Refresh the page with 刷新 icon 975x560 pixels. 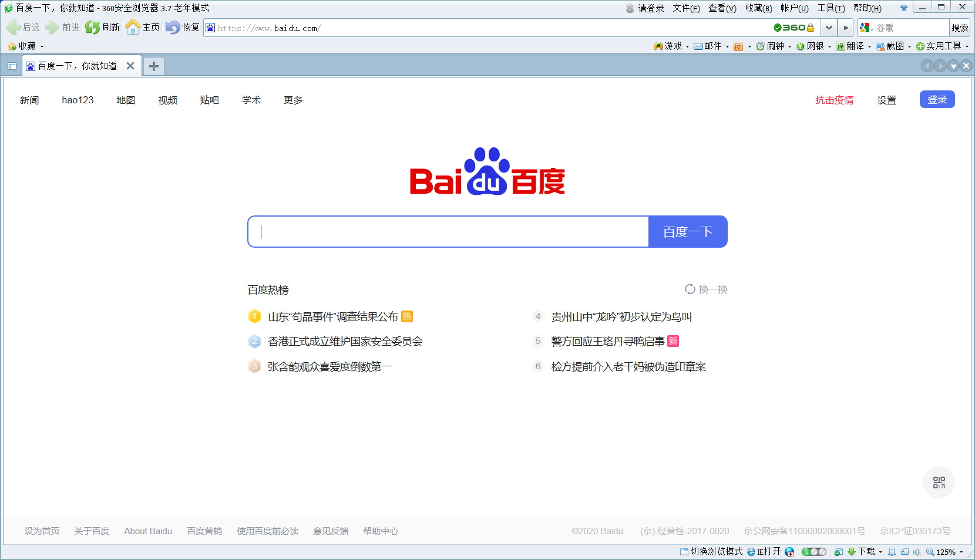(x=92, y=28)
